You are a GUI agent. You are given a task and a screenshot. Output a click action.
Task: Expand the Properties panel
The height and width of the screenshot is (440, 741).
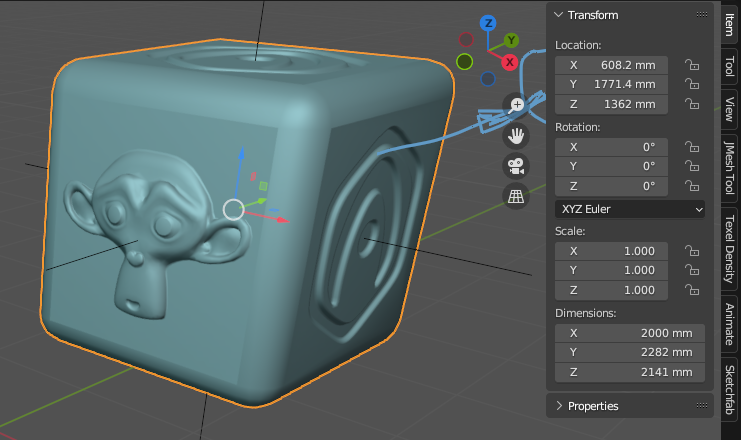[x=559, y=405]
